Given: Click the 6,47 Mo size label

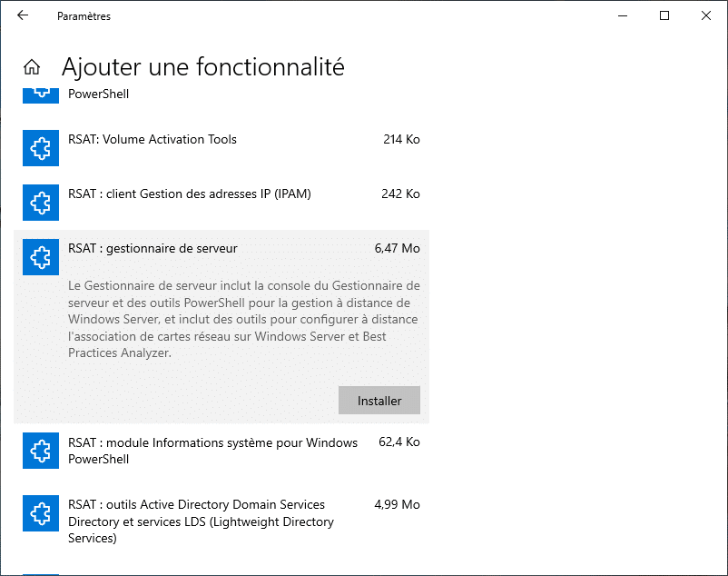Looking at the screenshot, I should 397,249.
